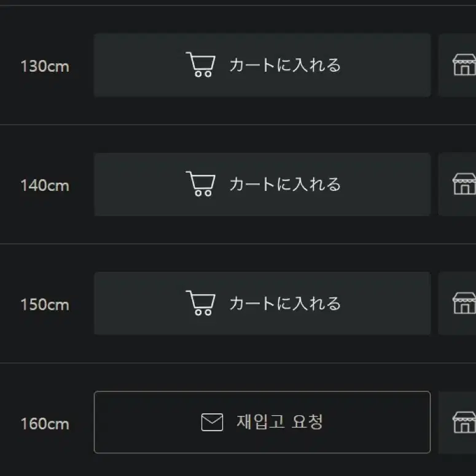
Task: Add the 140cm size to cart
Action: tap(262, 184)
